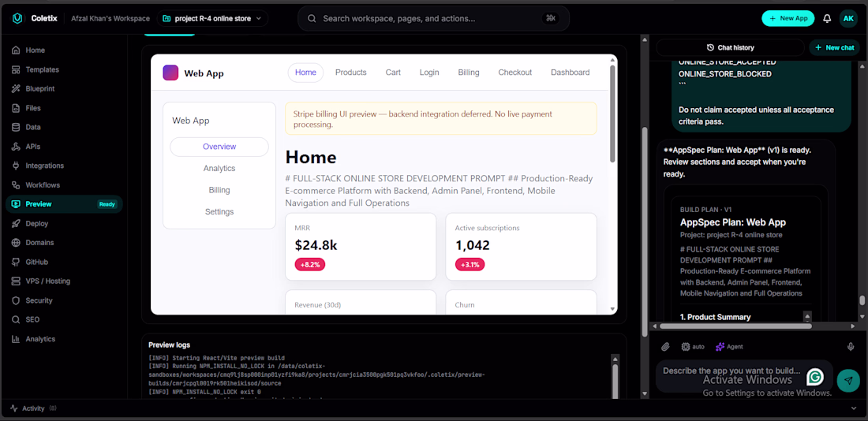Click the search workspace input field
The height and width of the screenshot is (421, 868).
433,18
